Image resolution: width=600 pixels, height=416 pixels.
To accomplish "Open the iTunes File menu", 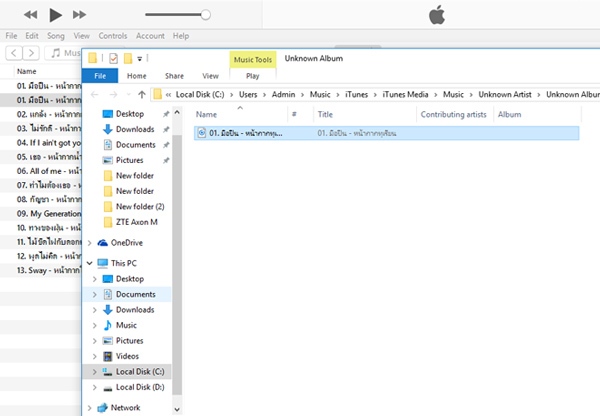I will pos(11,36).
